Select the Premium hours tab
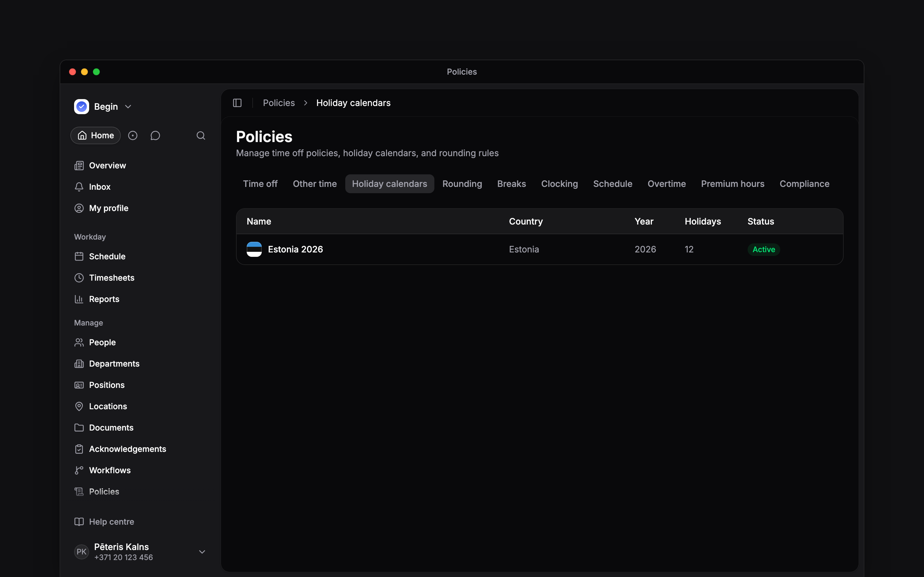This screenshot has height=577, width=924. click(732, 184)
